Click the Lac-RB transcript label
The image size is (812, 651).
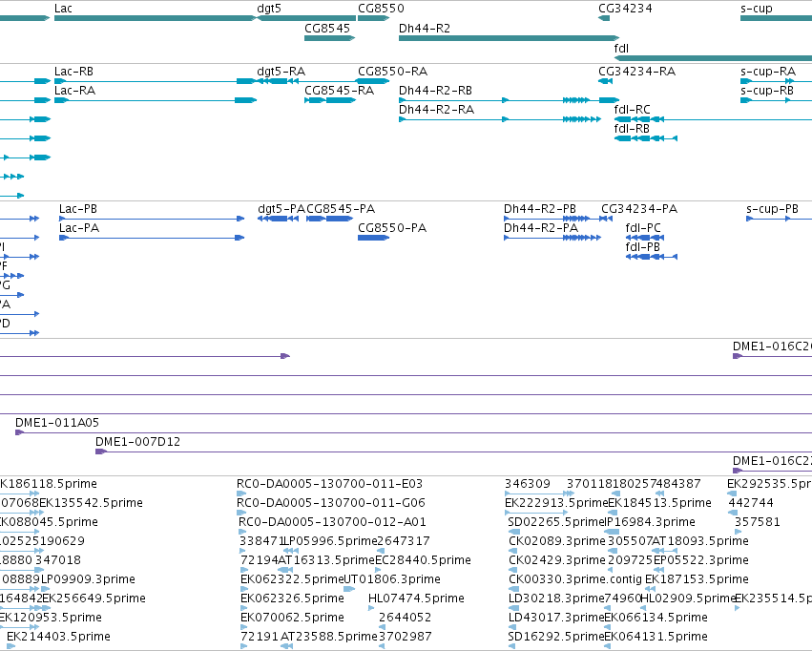pyautogui.click(x=73, y=72)
